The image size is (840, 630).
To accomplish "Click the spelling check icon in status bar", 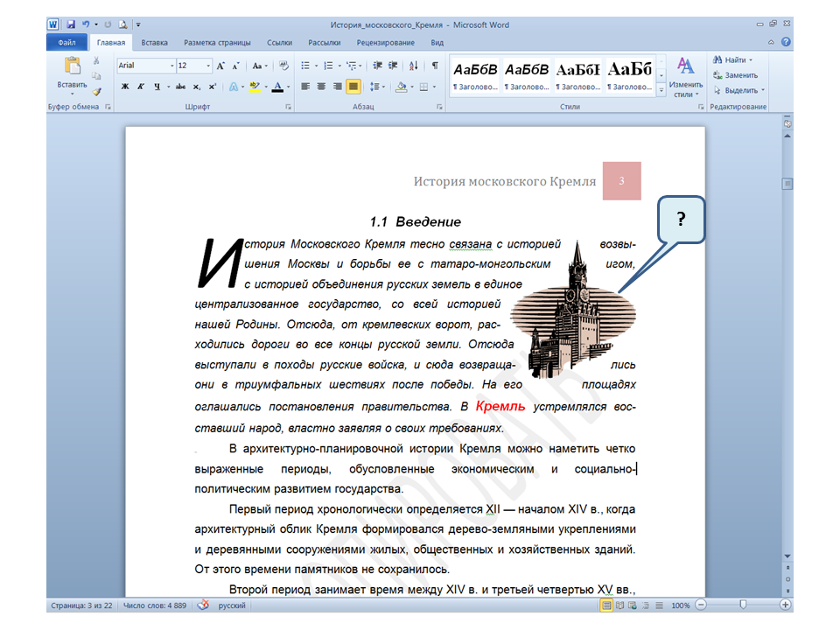I will (x=203, y=605).
